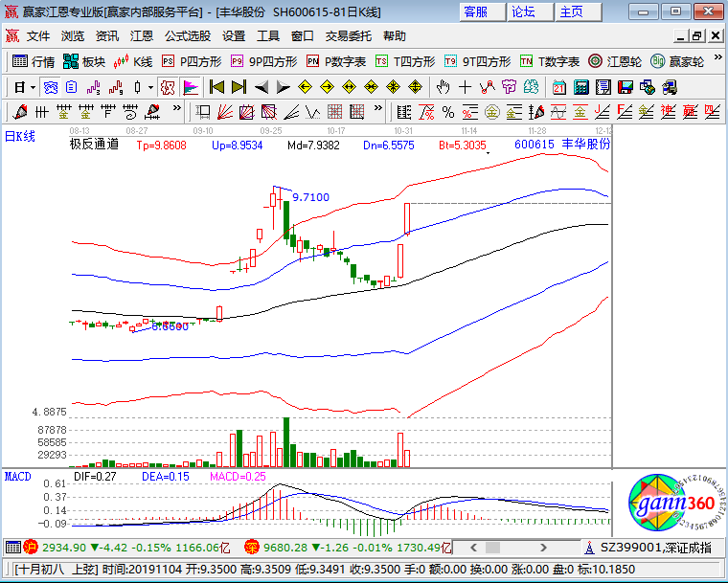The image size is (728, 583).
Task: Click the 日K线 chart label
Action: [x=20, y=137]
